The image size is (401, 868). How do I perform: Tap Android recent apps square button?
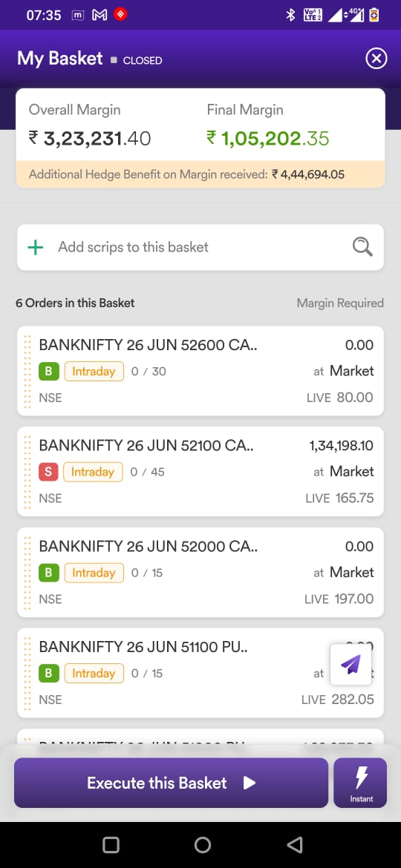[x=111, y=845]
